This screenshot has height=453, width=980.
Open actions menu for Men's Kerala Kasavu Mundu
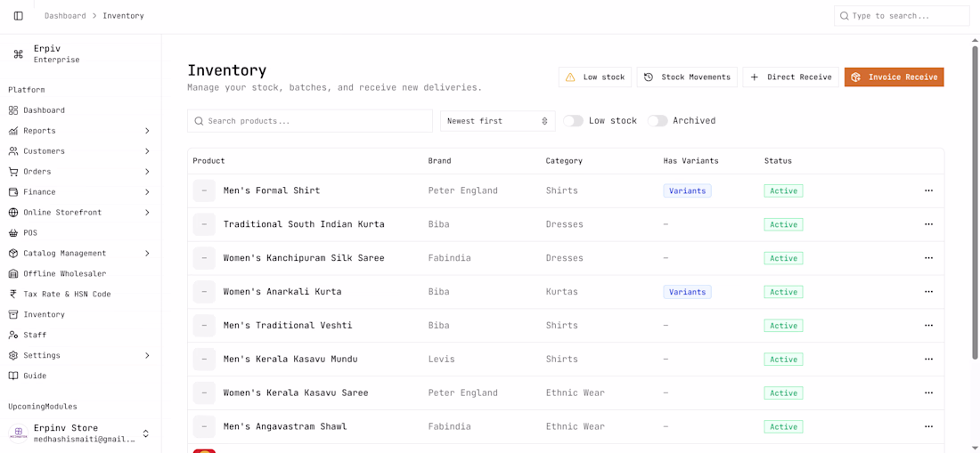(x=928, y=360)
